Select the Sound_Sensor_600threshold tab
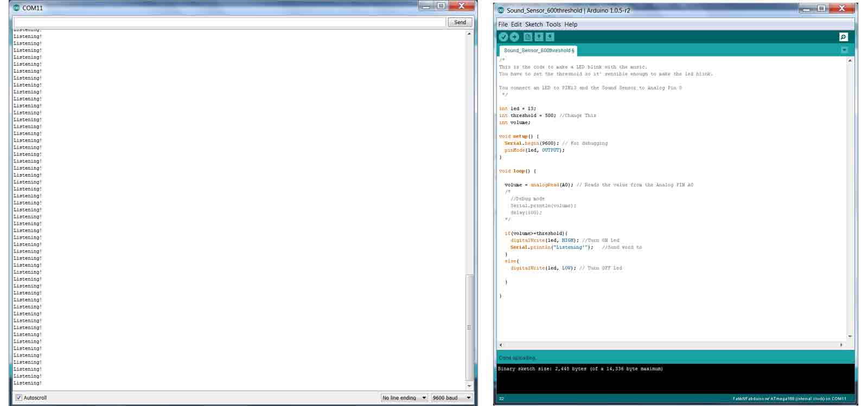Screen dimensions: 868x406 [538, 50]
